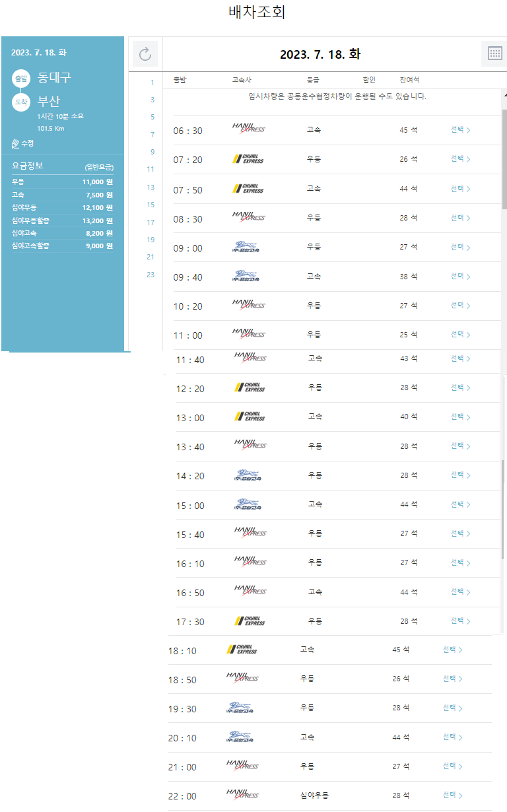This screenshot has height=812, width=507.
Task: Click the 등급 column header
Action: 313,80
